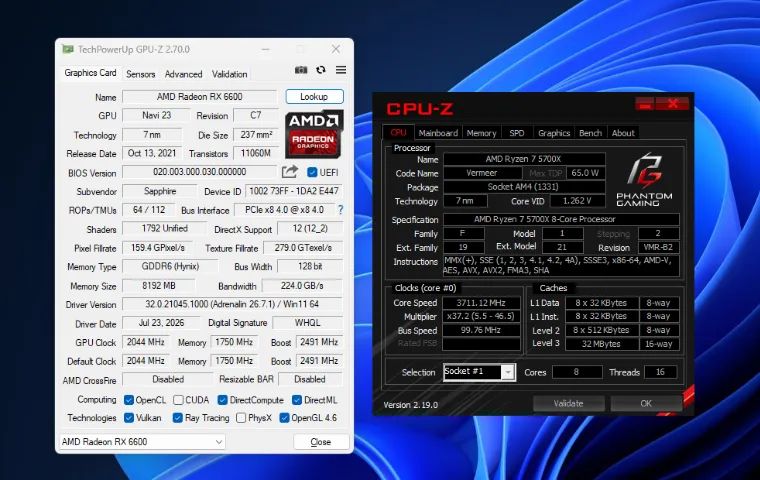Click the Release Date Oct 13, 2021 field
The height and width of the screenshot is (480, 760).
tap(152, 153)
